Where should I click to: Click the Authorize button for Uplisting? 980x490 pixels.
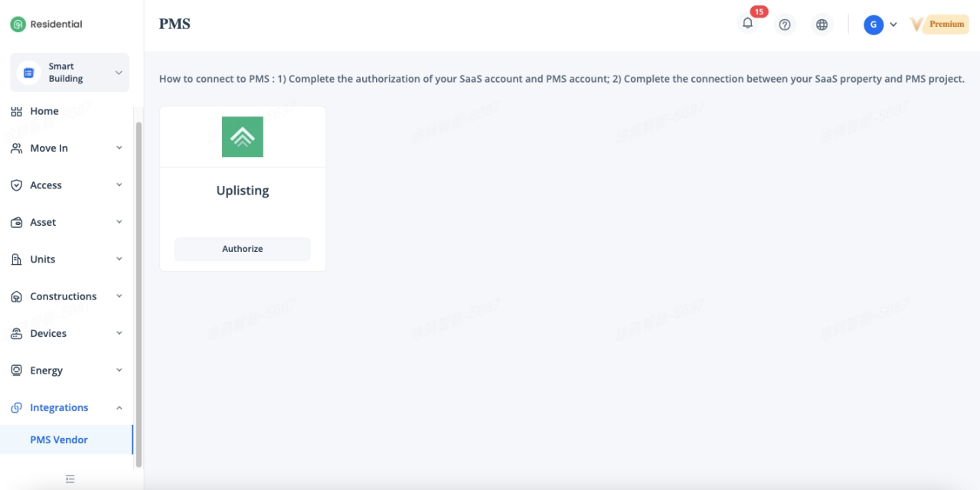coord(243,249)
